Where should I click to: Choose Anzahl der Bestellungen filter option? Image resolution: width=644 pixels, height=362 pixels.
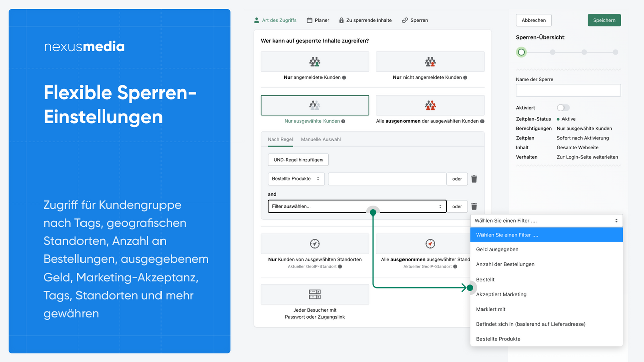(546, 264)
